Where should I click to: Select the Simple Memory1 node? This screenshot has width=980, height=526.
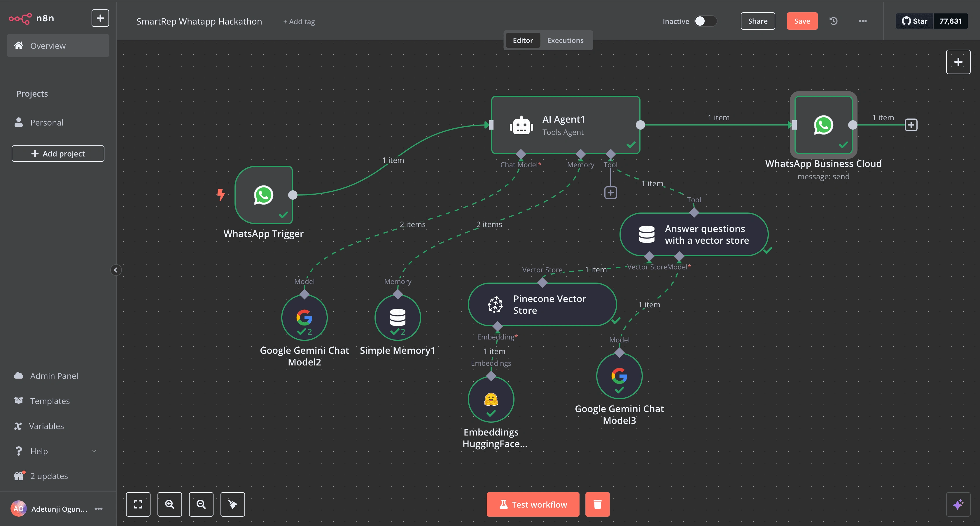(398, 317)
